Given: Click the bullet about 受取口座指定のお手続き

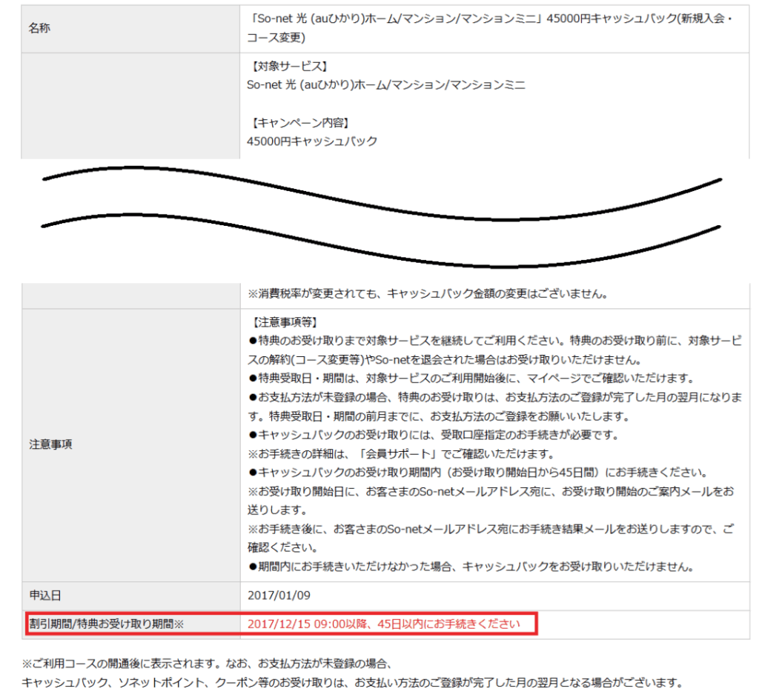Looking at the screenshot, I should coord(433,435).
